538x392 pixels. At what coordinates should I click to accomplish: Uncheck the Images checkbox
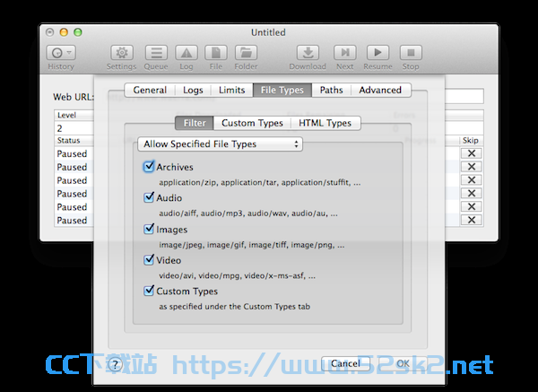(x=149, y=229)
